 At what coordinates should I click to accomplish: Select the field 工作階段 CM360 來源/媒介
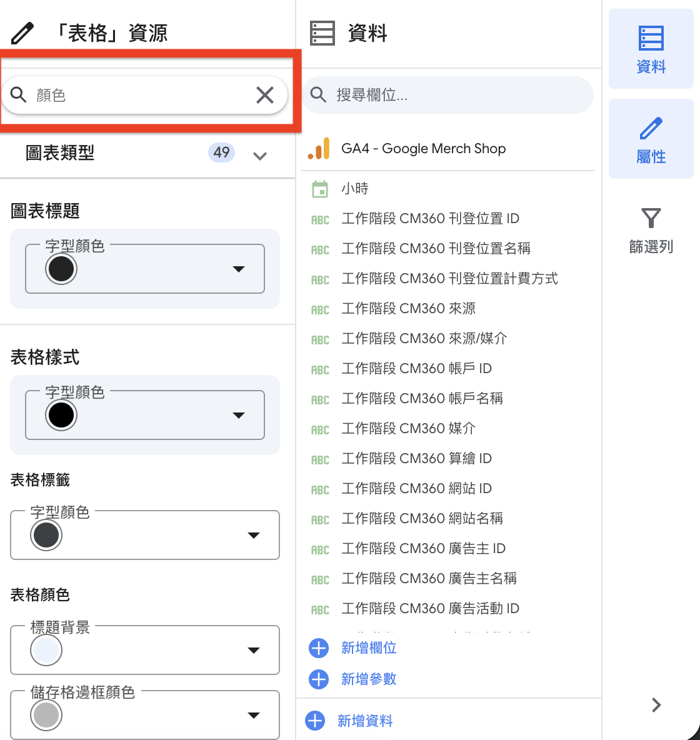click(x=424, y=338)
